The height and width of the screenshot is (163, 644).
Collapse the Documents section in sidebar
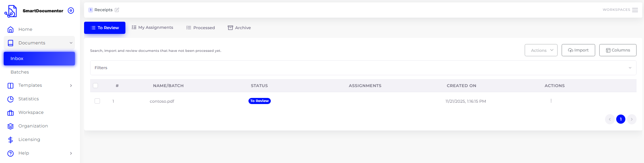click(x=71, y=43)
